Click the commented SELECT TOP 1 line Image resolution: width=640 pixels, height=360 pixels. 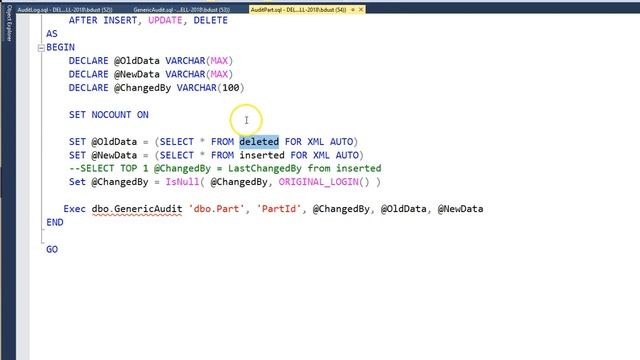[x=225, y=169]
